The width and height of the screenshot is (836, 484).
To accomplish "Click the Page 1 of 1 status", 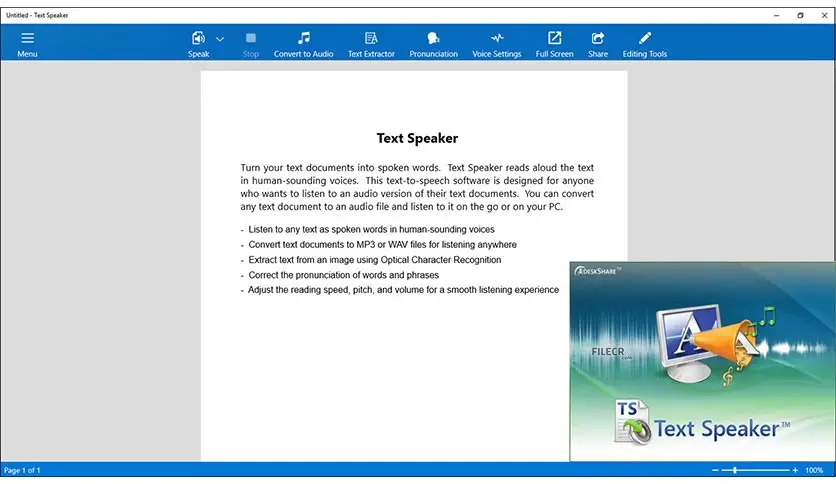I will [22, 470].
